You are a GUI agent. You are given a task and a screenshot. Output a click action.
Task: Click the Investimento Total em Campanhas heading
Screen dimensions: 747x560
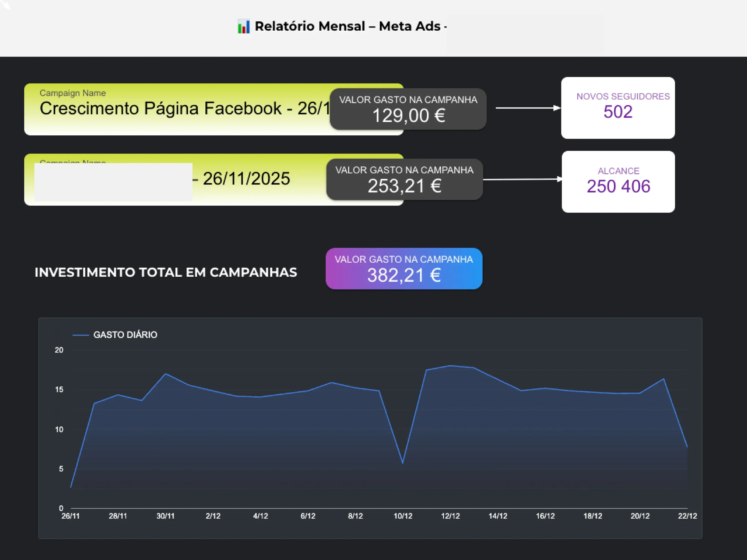(x=166, y=272)
